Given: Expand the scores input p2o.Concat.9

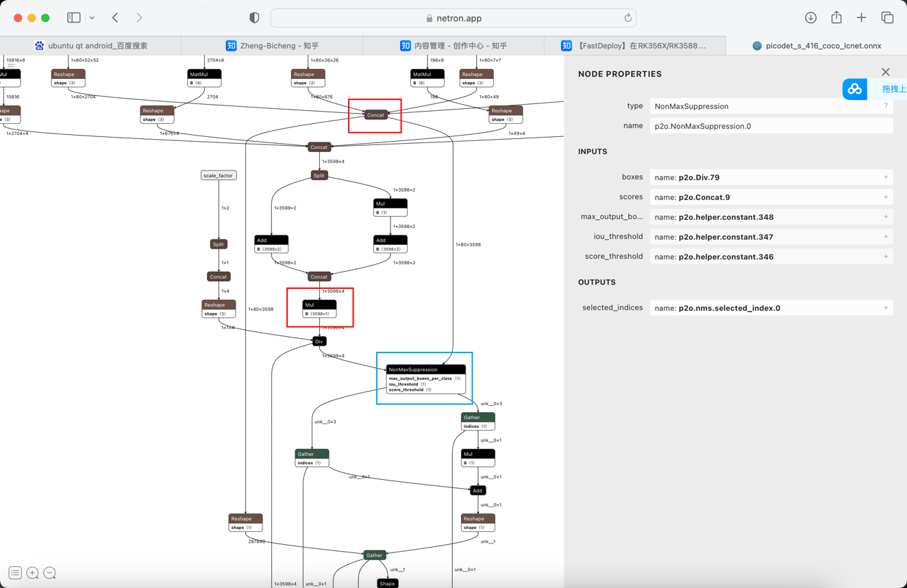Looking at the screenshot, I should point(885,197).
